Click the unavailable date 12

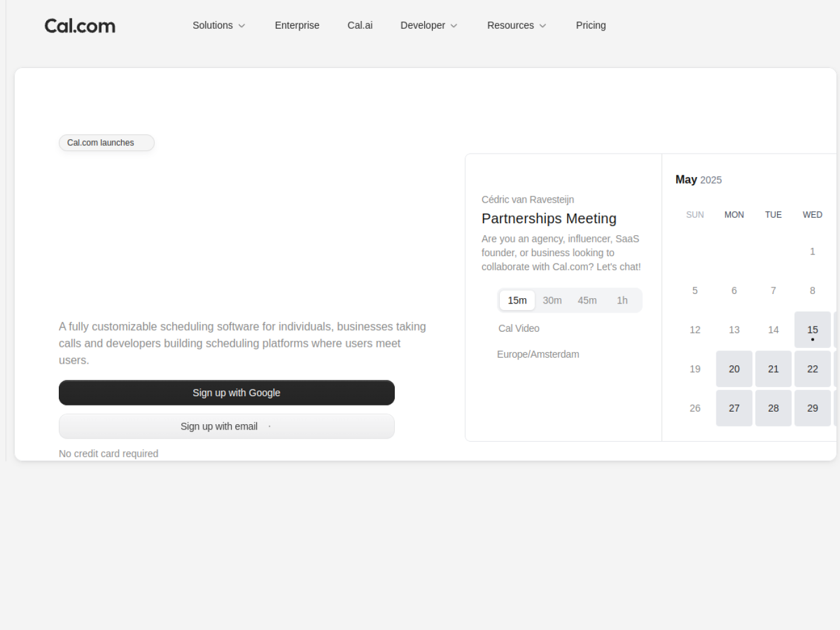coord(695,330)
